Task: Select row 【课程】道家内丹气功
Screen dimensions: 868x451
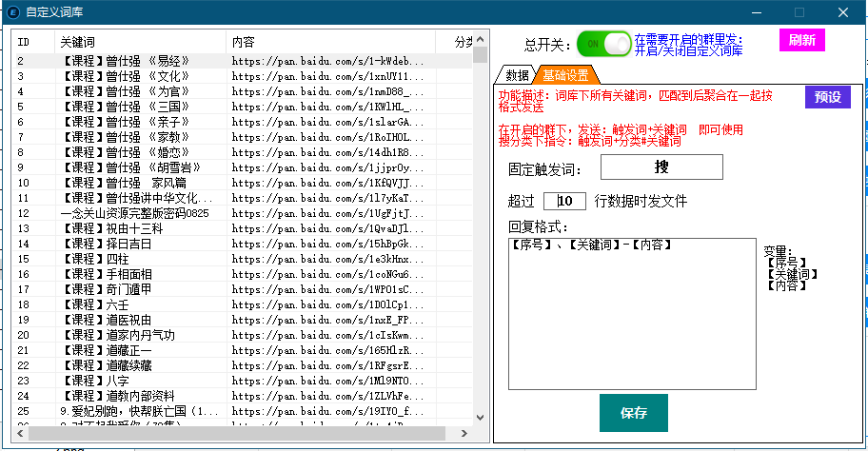Action: (243, 335)
